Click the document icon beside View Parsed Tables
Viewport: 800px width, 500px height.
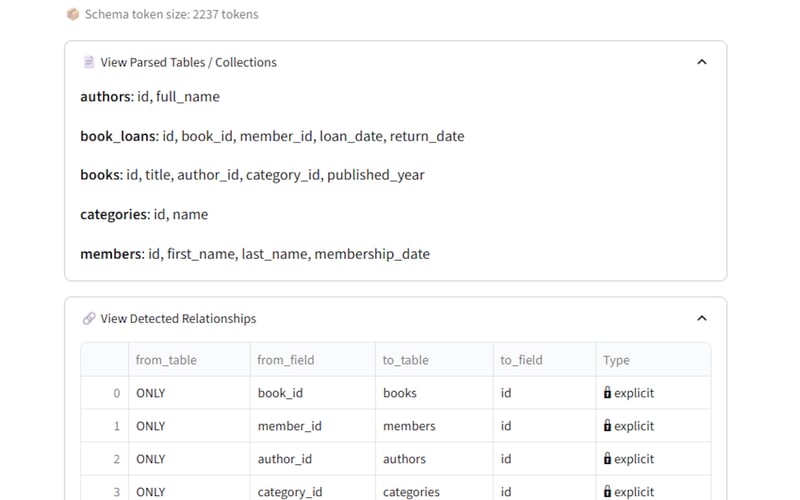click(x=88, y=62)
